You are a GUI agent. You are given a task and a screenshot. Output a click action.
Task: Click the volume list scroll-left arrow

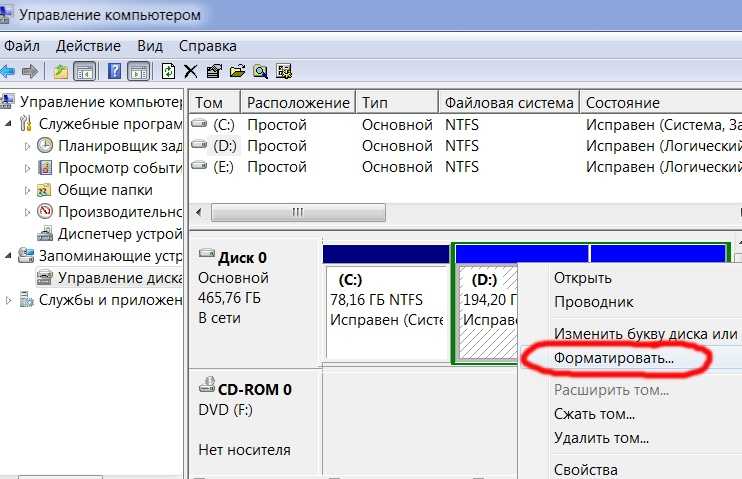click(x=199, y=212)
